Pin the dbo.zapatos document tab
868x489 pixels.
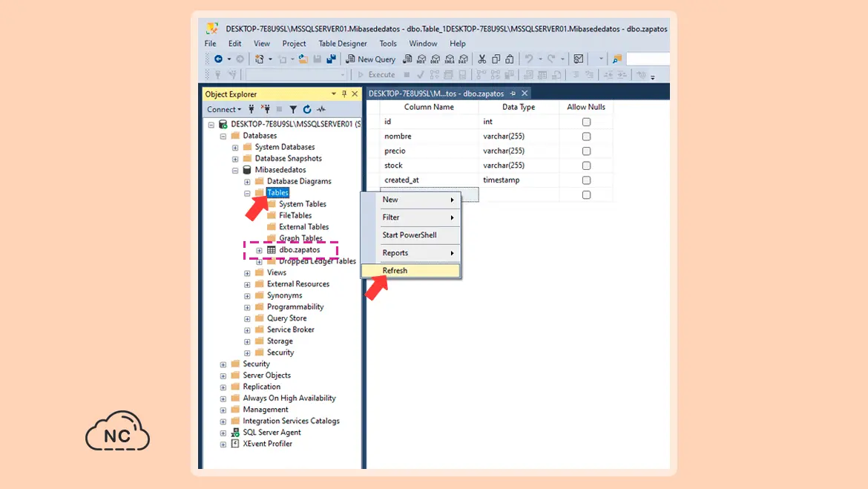pos(513,93)
